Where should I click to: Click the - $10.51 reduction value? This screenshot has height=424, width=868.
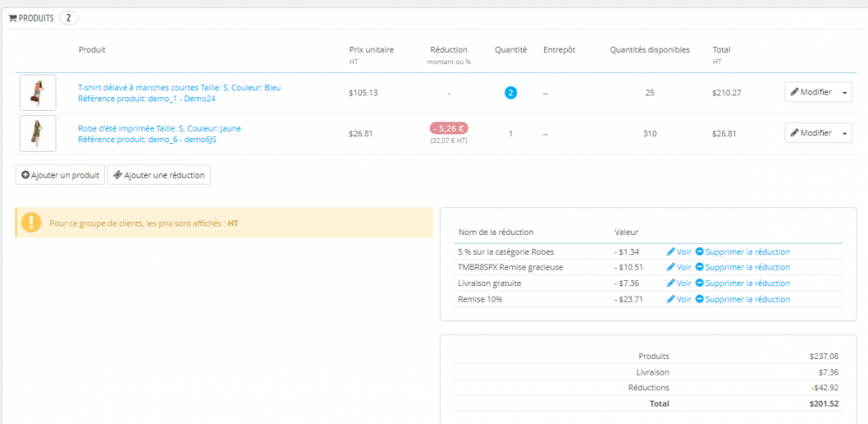coord(629,268)
